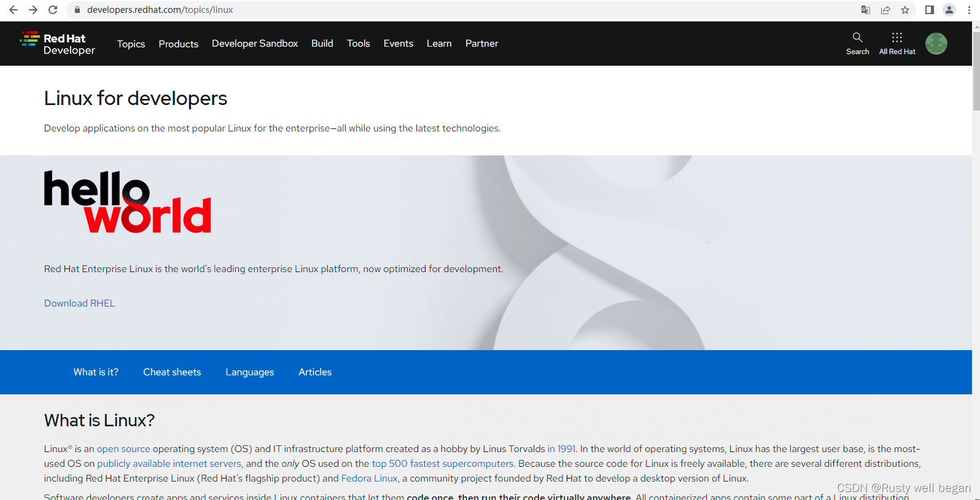Follow the open source link
This screenshot has width=980, height=500.
pos(123,449)
